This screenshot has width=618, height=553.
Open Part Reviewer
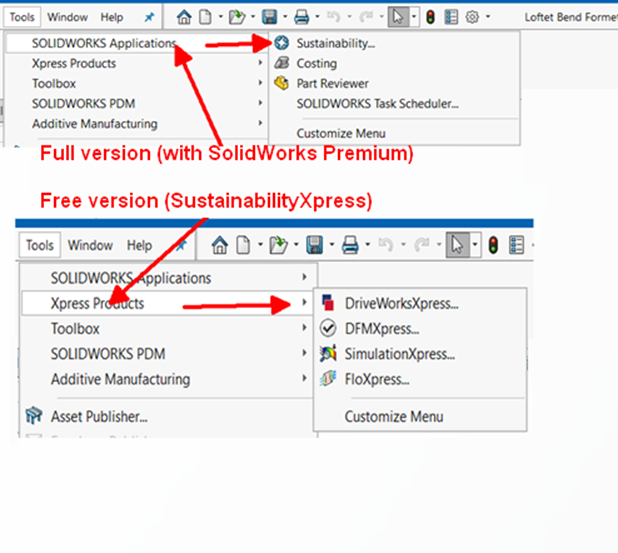tap(332, 84)
